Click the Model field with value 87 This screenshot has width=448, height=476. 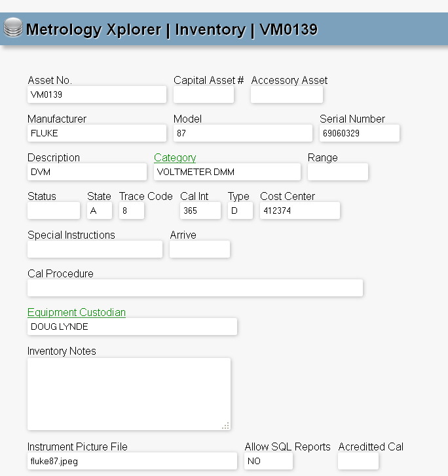[243, 133]
